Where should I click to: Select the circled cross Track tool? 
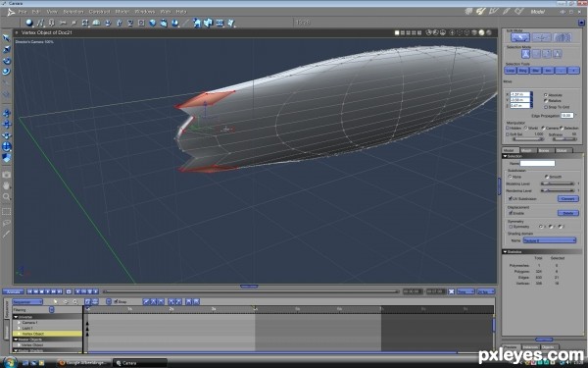[7, 146]
